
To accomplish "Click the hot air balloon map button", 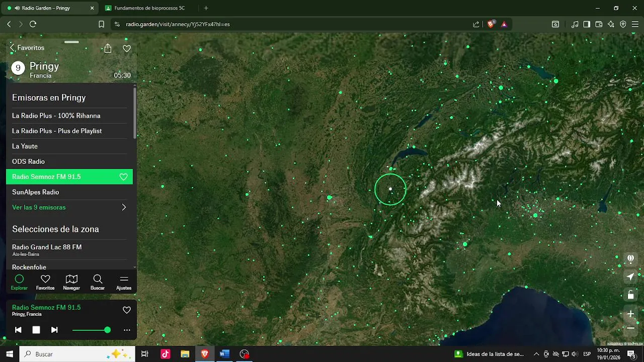I will pyautogui.click(x=630, y=259).
